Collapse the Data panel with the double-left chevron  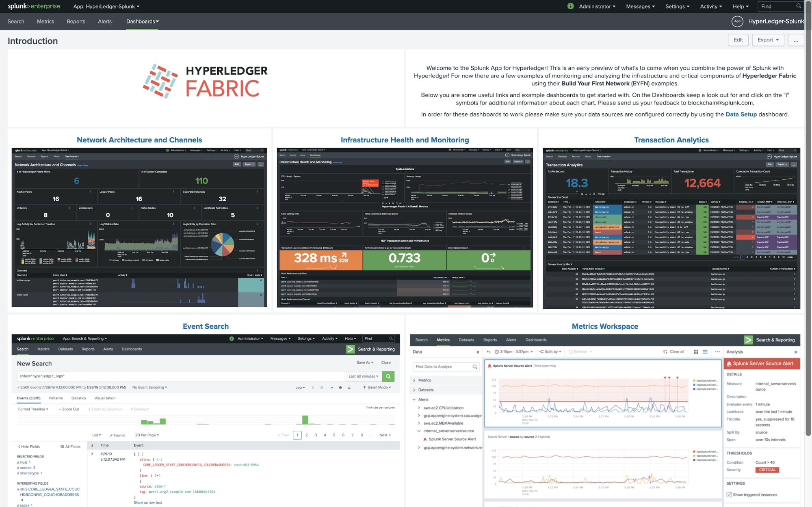click(x=478, y=352)
